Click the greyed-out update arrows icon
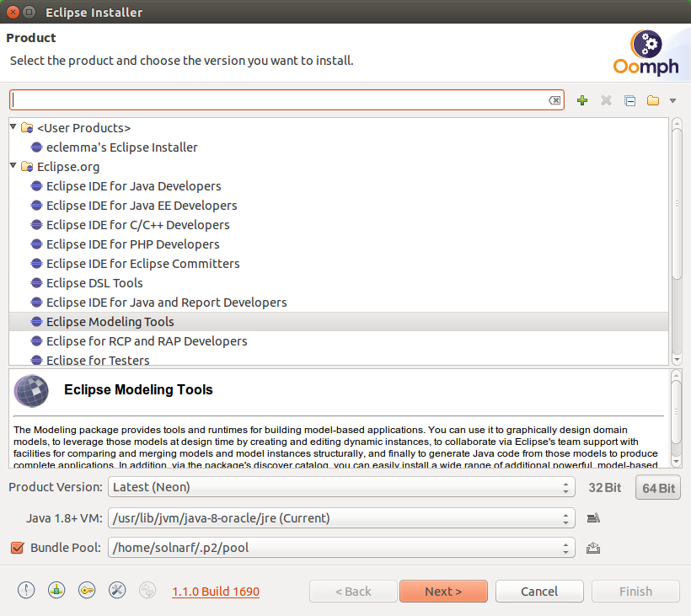This screenshot has width=691, height=616. 147,591
